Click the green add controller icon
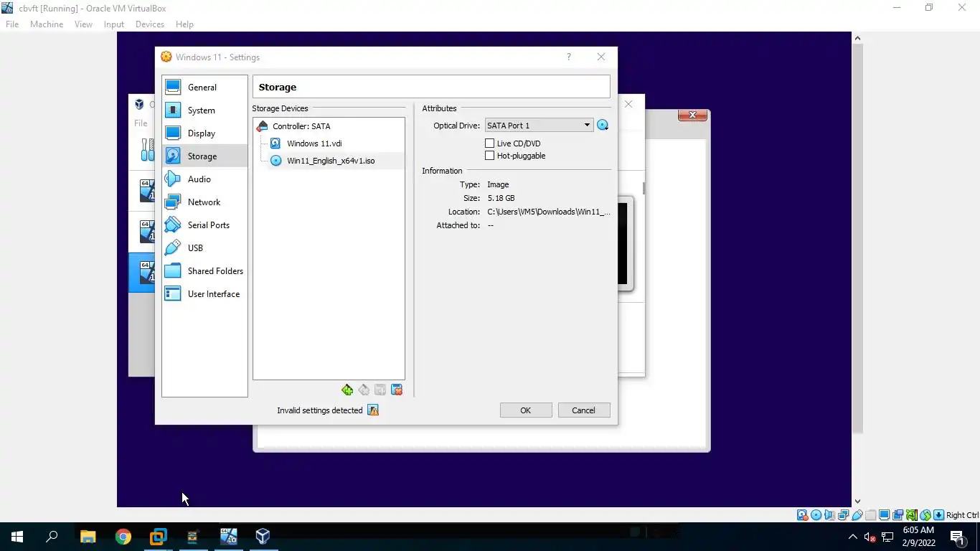980x551 pixels. [x=347, y=390]
